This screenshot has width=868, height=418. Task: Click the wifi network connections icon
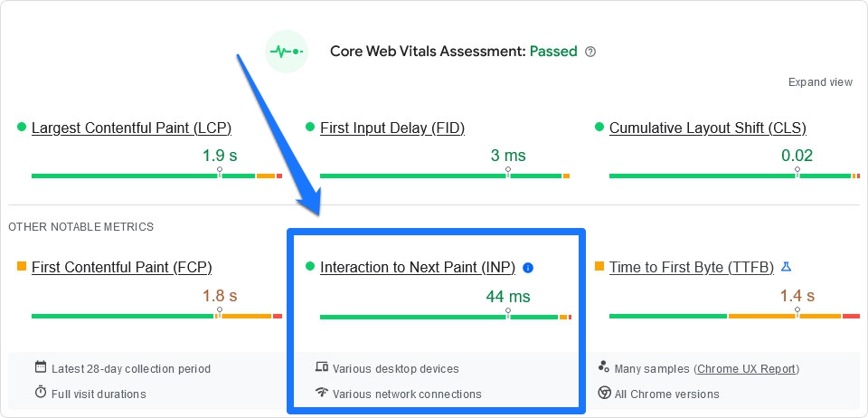321,393
